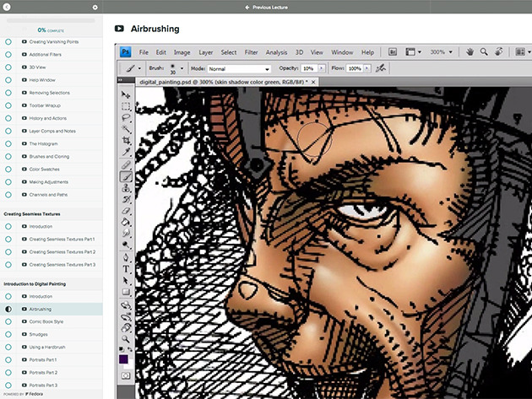Open the Opacity slider arrow

tap(322, 68)
